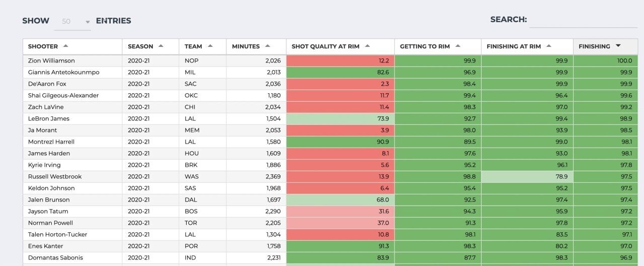Click sort arrow beside Season header

tap(160, 46)
